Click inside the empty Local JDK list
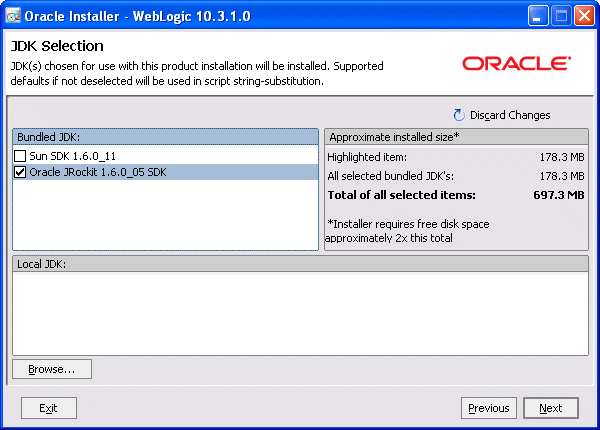Viewport: 600px width, 430px height. (x=300, y=314)
